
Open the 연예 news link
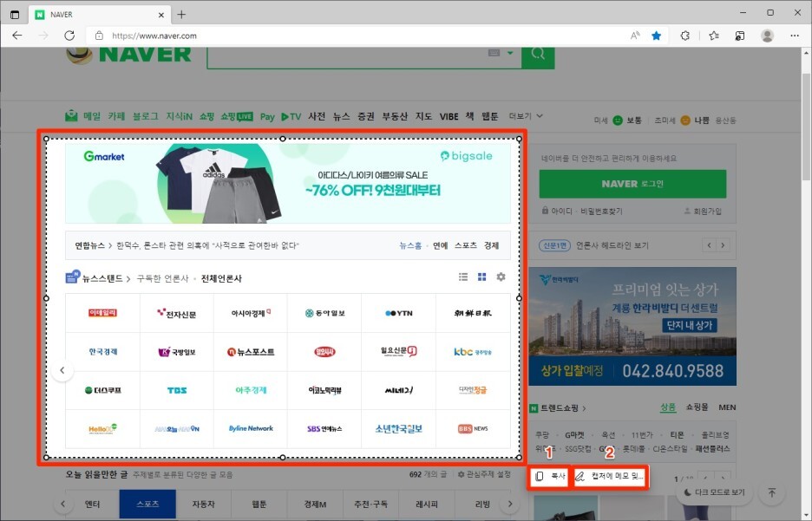coord(440,245)
